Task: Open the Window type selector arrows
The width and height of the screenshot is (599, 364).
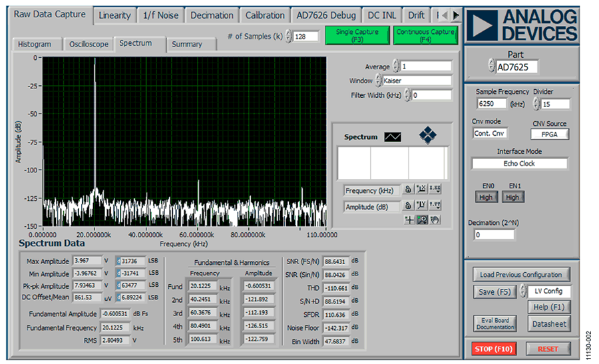Action: tap(378, 81)
